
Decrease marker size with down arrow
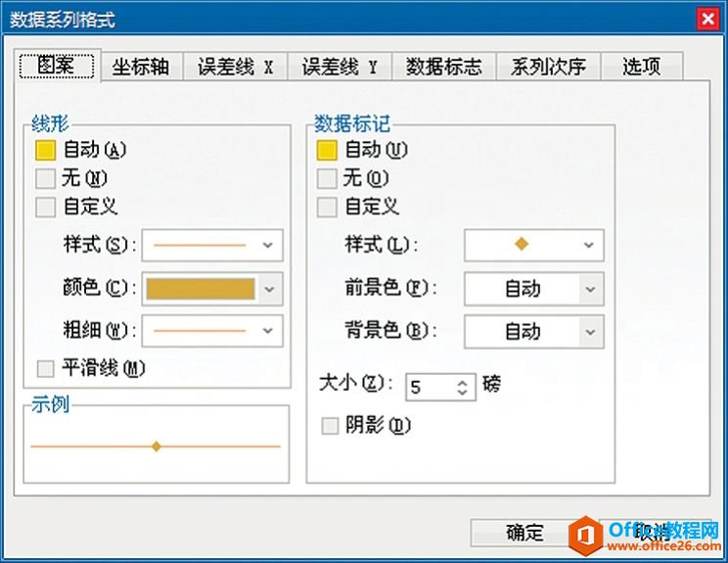coord(463,392)
